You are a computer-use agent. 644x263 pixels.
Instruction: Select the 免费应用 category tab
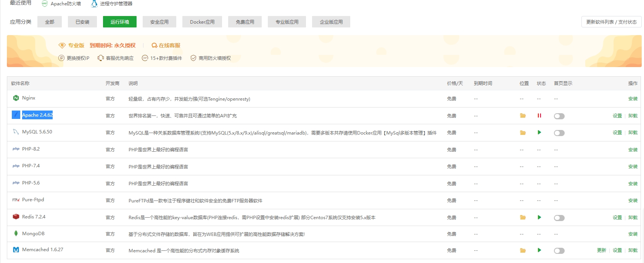point(245,22)
